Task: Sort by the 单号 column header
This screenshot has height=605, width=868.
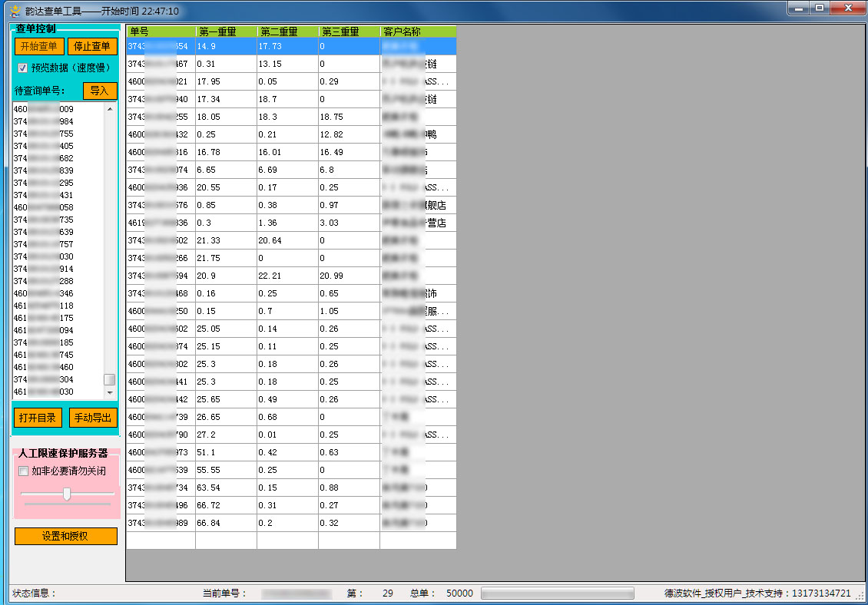Action: [x=161, y=31]
